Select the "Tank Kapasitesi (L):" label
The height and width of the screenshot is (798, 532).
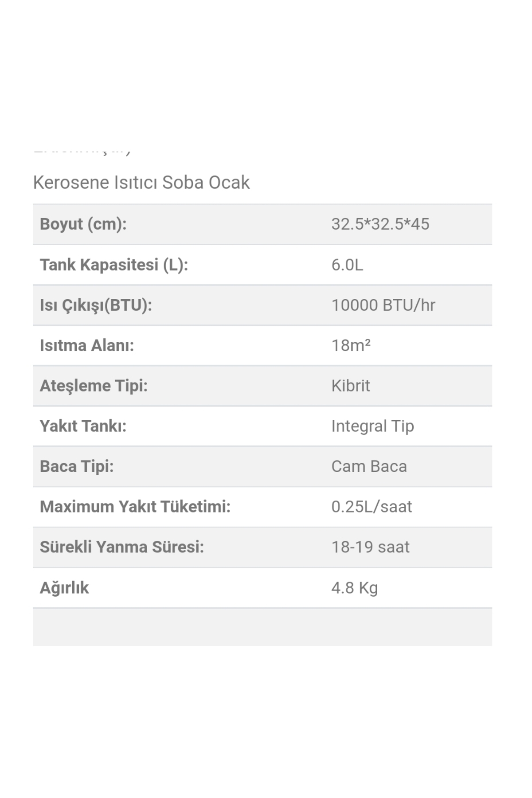tap(114, 265)
